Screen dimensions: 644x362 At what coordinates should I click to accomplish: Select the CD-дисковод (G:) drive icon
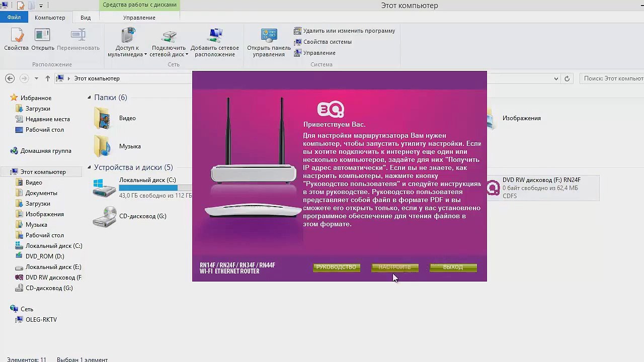(105, 217)
